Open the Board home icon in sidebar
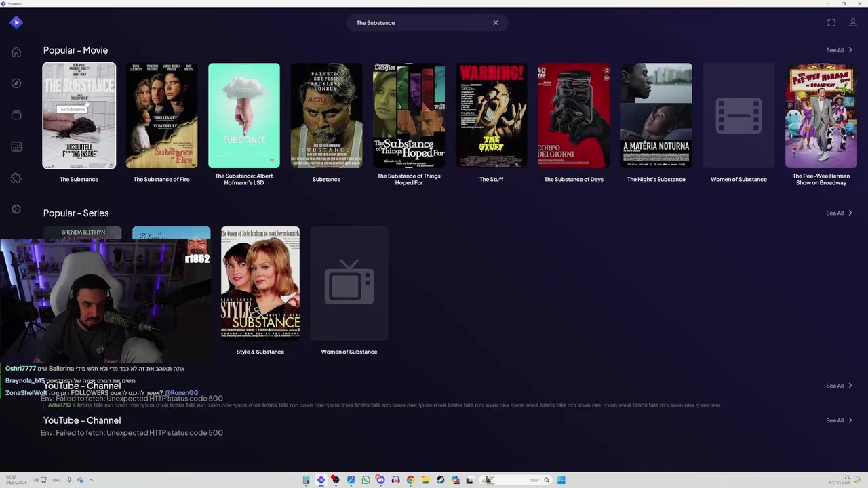This screenshot has width=868, height=488. (x=16, y=52)
